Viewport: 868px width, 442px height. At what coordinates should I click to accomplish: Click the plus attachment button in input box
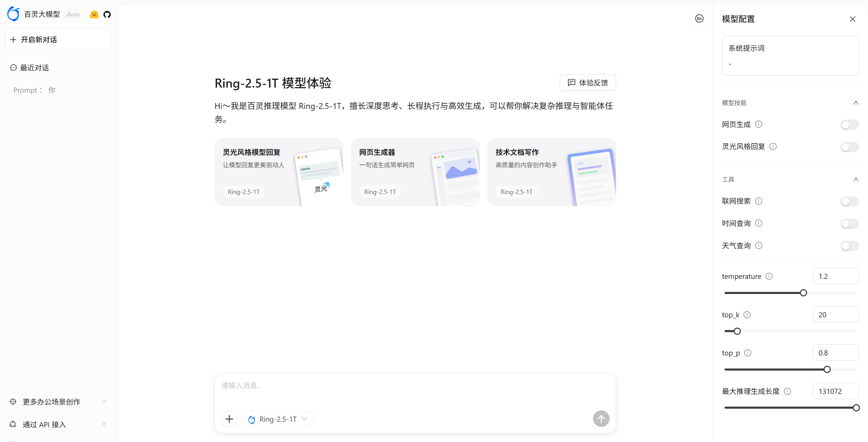[229, 419]
